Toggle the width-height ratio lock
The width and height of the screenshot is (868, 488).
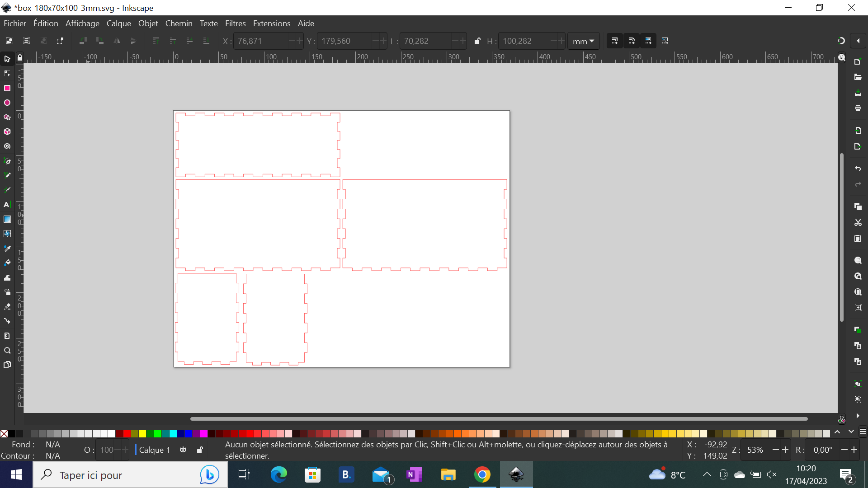click(477, 41)
